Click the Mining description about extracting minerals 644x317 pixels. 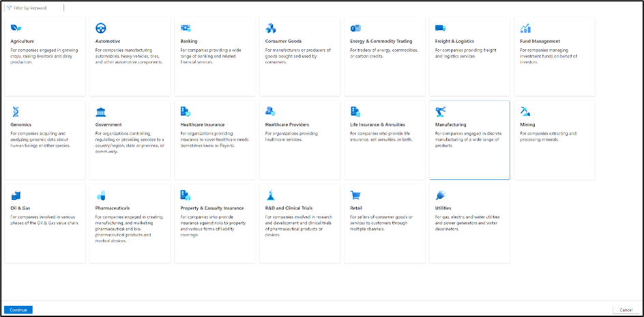coord(548,137)
